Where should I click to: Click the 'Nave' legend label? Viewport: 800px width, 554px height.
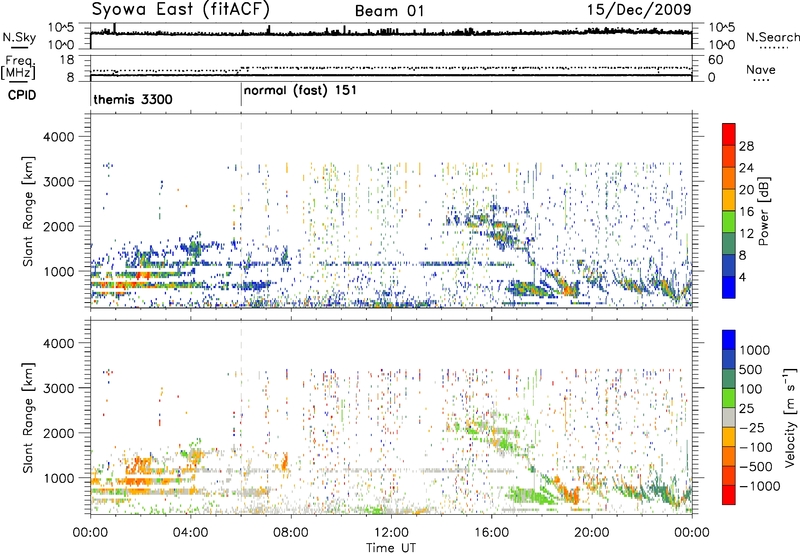coord(761,69)
